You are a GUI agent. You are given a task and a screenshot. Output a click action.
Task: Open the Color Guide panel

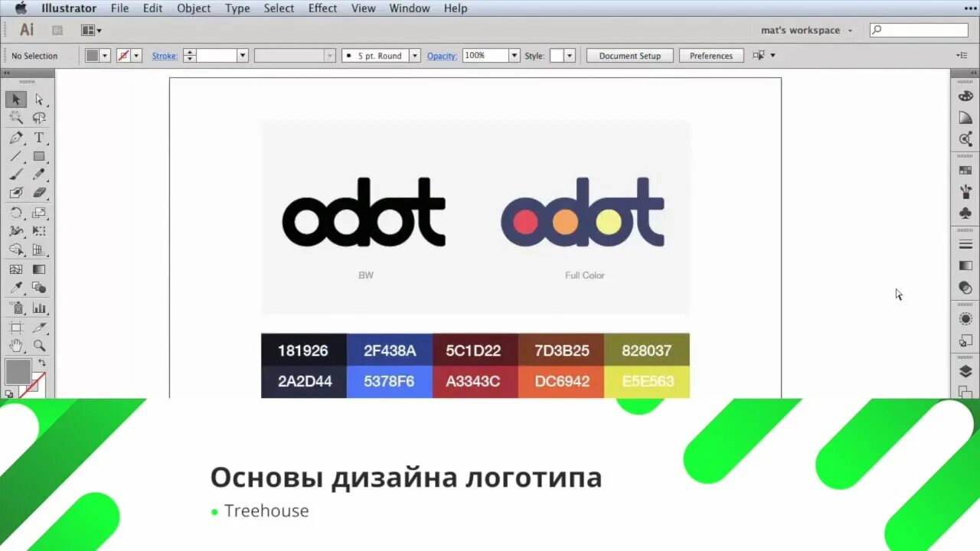(x=965, y=118)
